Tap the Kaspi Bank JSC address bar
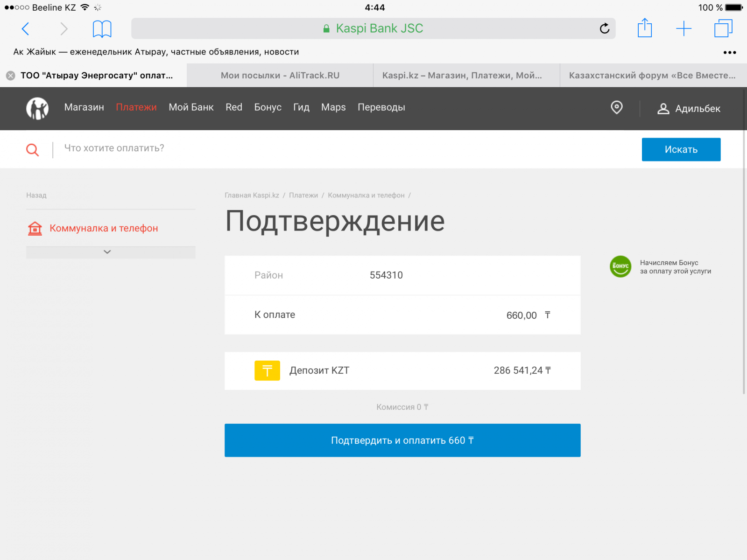 pyautogui.click(x=373, y=28)
